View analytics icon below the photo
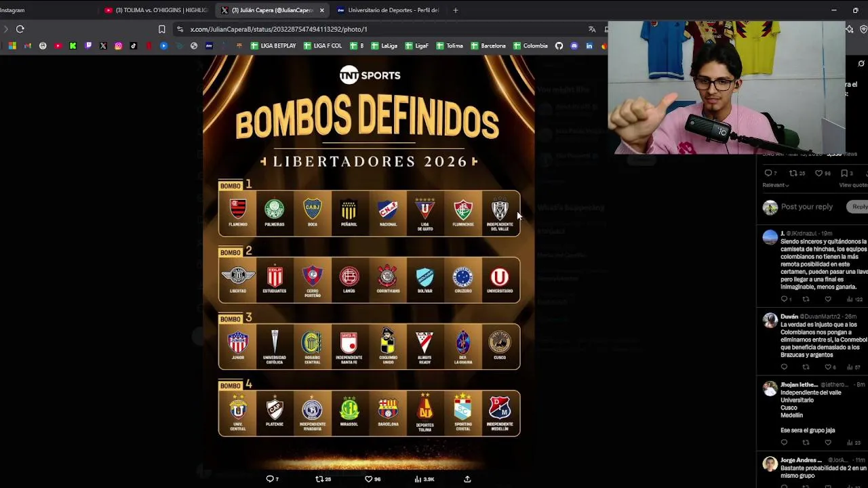The height and width of the screenshot is (488, 868). pos(418,479)
